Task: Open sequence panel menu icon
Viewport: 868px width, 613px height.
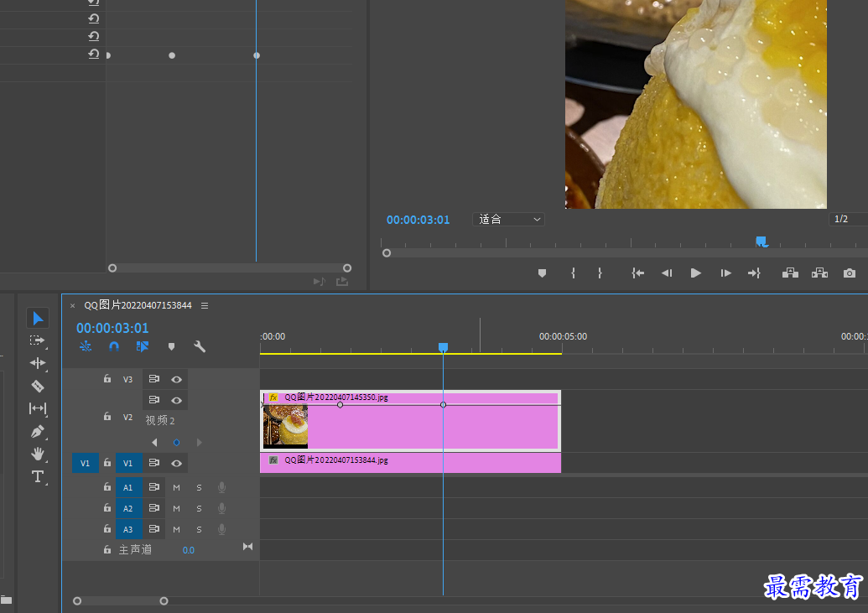Action: [205, 306]
